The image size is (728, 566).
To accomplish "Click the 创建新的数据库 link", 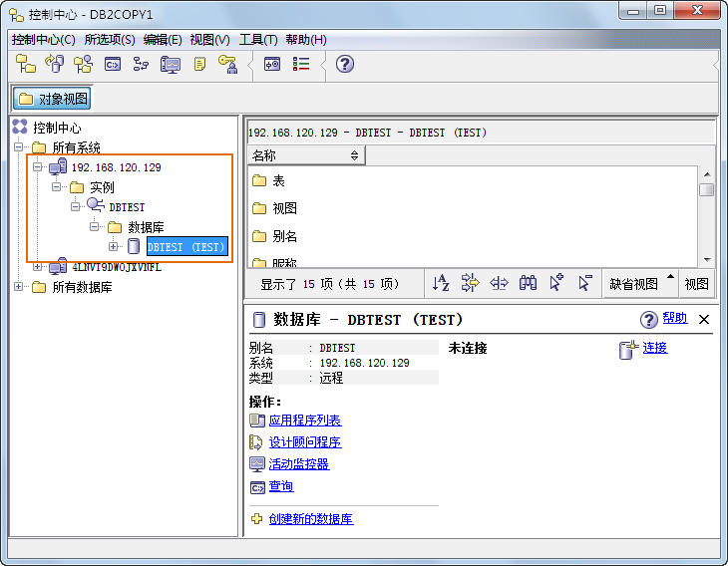I will [310, 519].
